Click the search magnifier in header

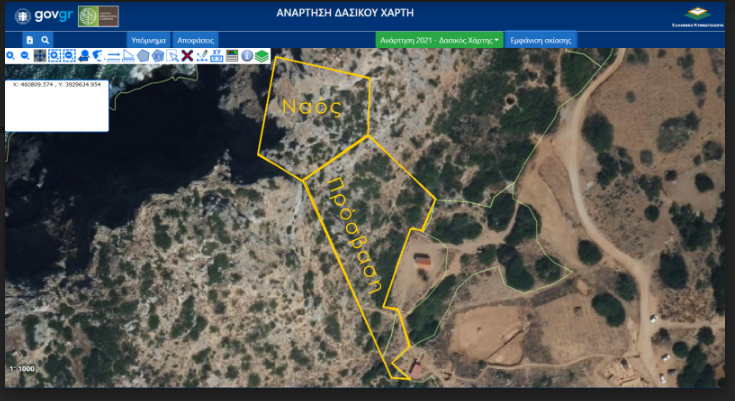pos(45,40)
